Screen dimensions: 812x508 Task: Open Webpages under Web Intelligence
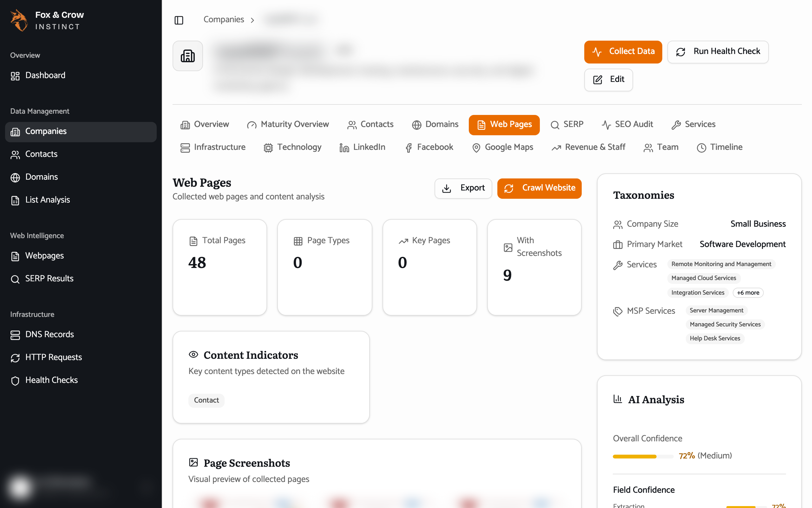[81, 256]
